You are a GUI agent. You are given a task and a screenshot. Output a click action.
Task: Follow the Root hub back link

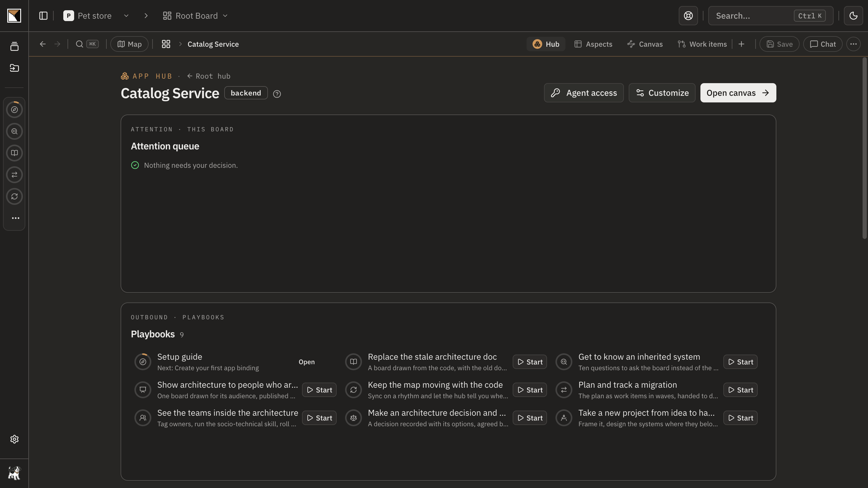[209, 77]
